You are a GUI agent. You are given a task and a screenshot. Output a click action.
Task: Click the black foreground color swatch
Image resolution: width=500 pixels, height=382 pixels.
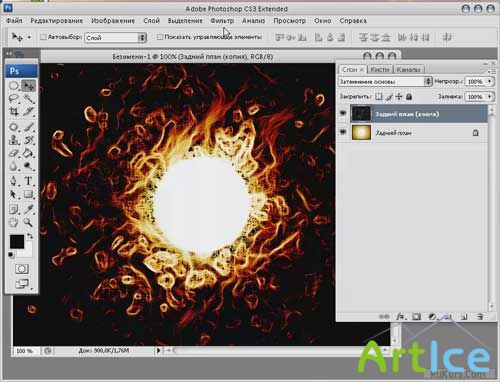point(17,242)
